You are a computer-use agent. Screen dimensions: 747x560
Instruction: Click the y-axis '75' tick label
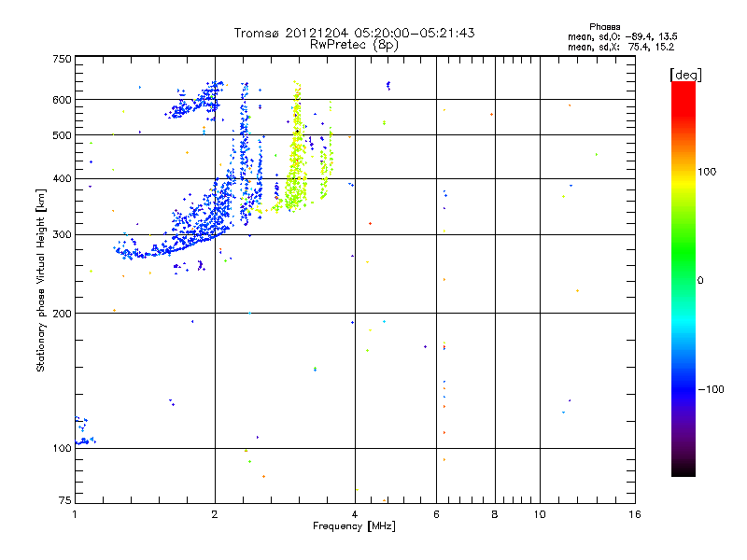coord(65,500)
